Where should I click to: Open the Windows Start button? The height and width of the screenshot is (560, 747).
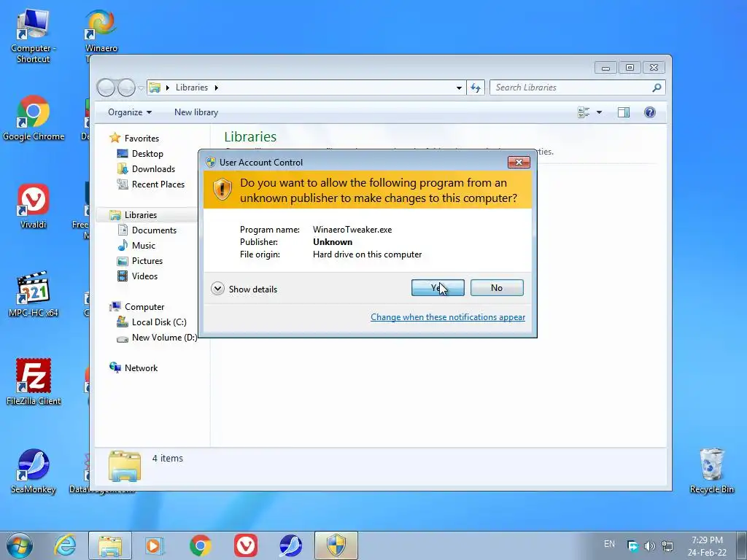(20, 545)
